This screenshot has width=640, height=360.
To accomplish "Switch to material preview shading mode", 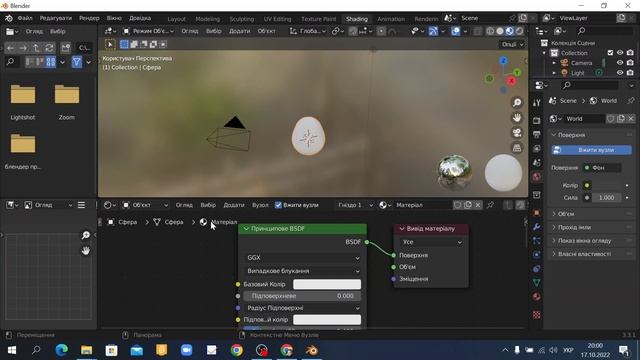I will pyautogui.click(x=509, y=31).
